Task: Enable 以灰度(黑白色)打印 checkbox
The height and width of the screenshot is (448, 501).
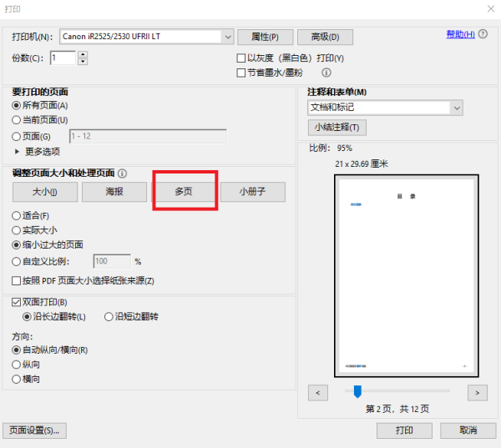Action: point(241,58)
